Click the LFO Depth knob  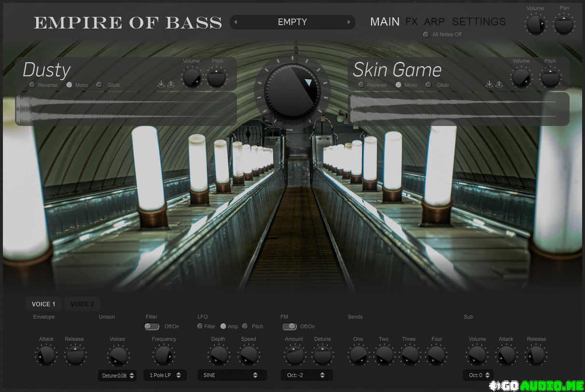pyautogui.click(x=218, y=356)
